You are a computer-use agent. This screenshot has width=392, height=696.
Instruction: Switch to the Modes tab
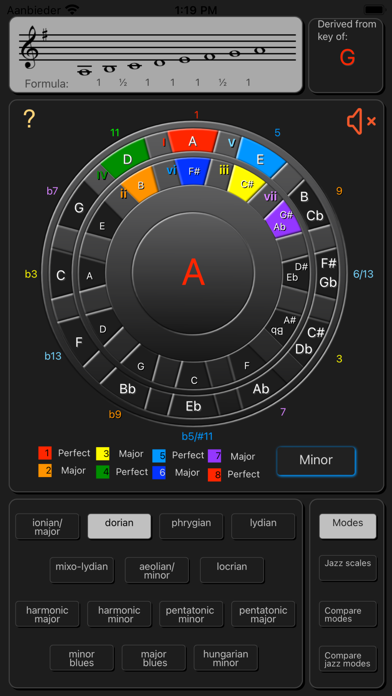[348, 526]
